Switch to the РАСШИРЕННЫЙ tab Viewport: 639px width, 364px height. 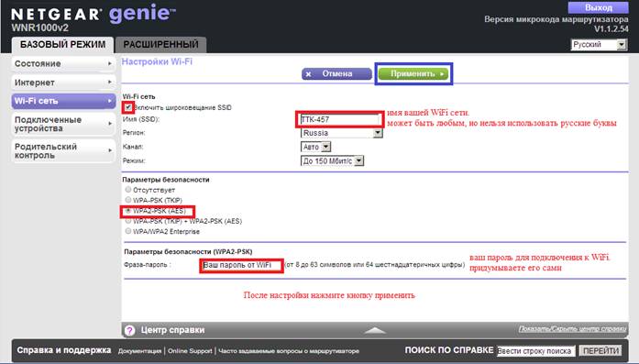(161, 44)
